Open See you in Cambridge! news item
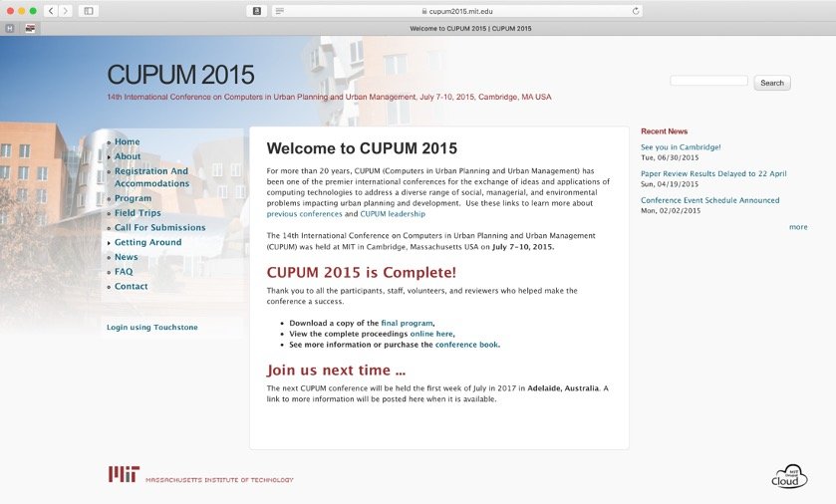This screenshot has width=836, height=504. (681, 147)
